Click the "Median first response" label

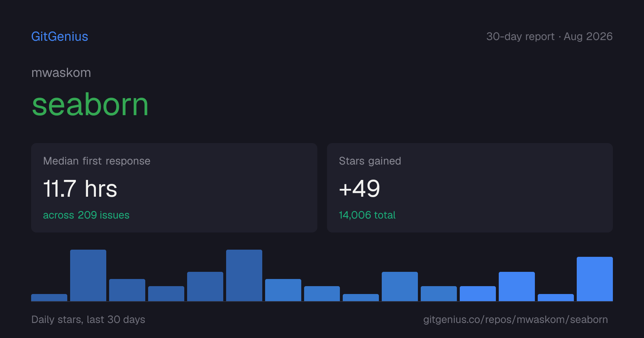tap(97, 161)
